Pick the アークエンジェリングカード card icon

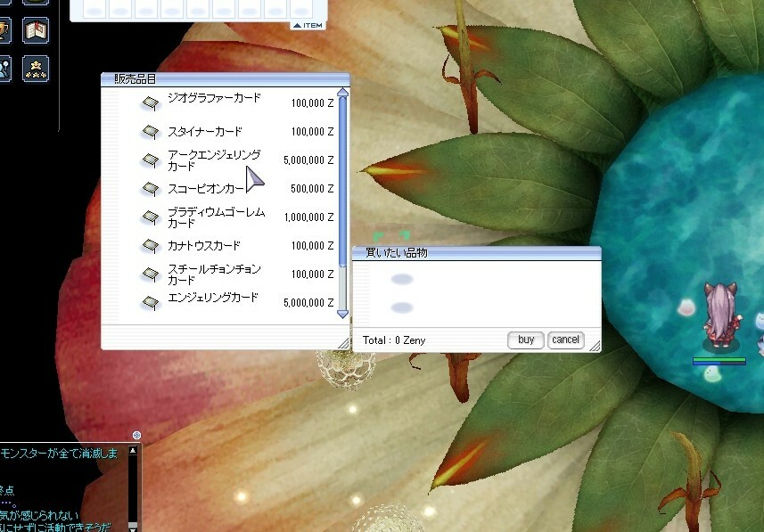150,160
